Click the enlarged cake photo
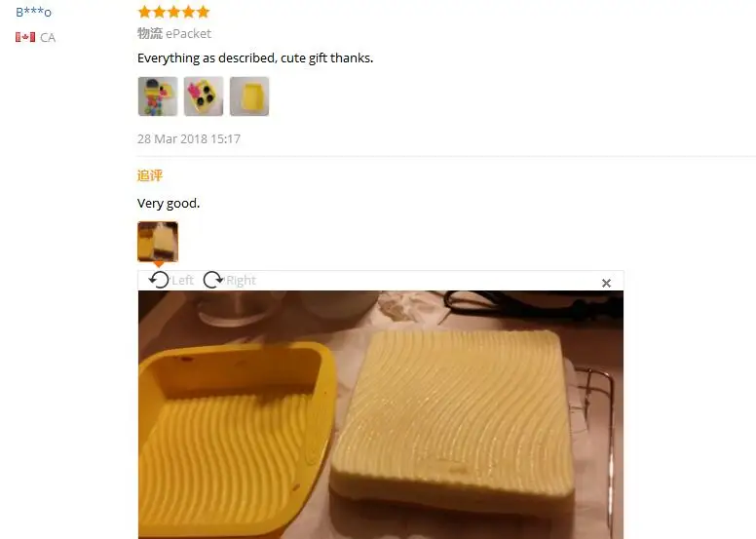This screenshot has width=756, height=539. [381, 414]
